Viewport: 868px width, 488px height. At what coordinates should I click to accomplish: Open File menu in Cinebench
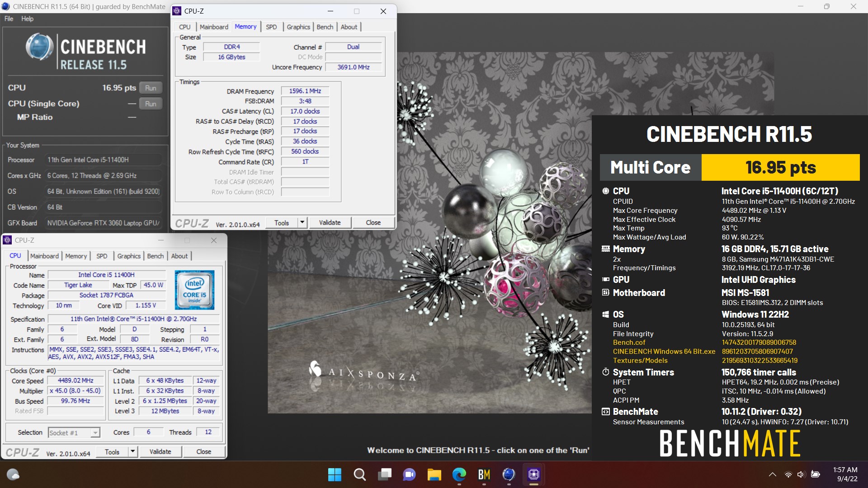(x=9, y=19)
